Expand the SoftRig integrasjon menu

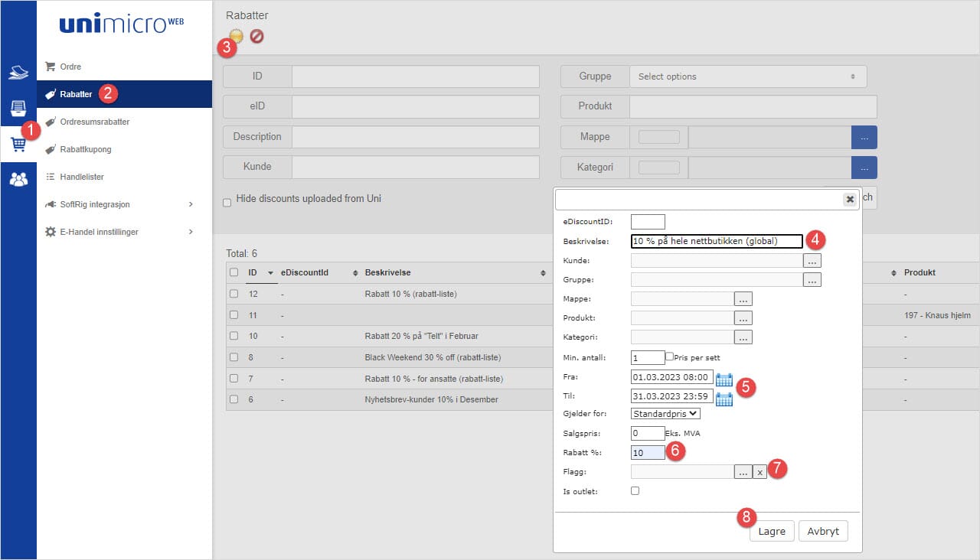124,204
